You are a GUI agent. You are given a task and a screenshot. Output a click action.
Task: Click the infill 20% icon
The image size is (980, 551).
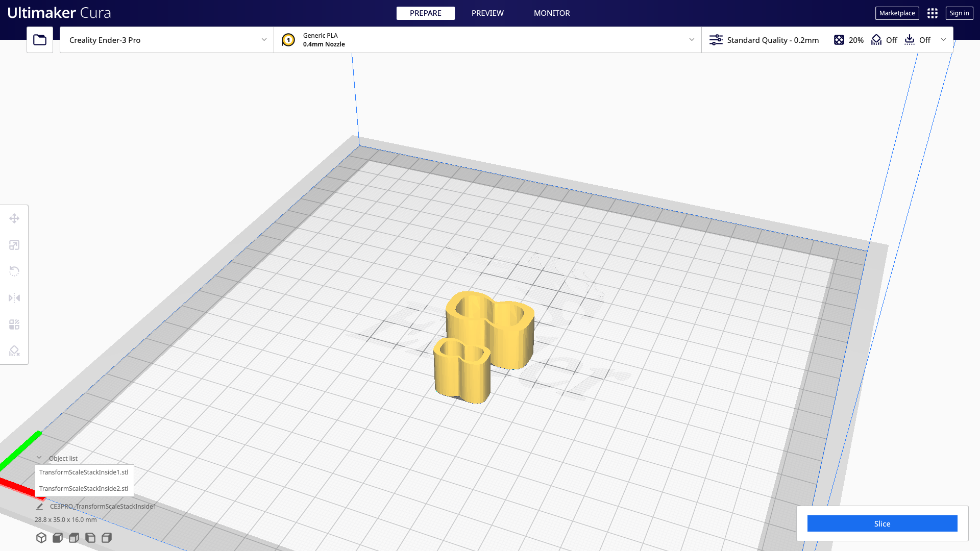[x=839, y=40]
